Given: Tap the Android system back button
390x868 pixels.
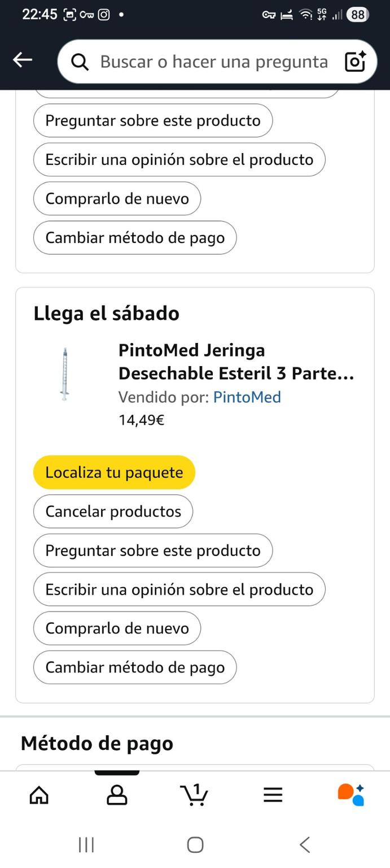Looking at the screenshot, I should pyautogui.click(x=304, y=845).
